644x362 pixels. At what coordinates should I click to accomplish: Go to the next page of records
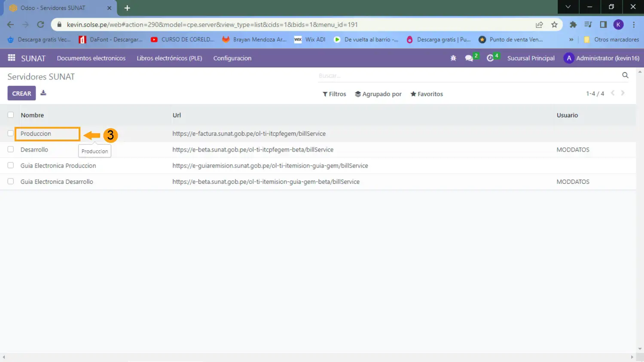tap(623, 93)
